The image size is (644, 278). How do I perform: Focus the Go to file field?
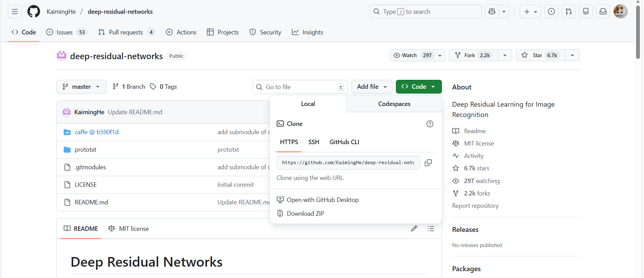click(300, 87)
